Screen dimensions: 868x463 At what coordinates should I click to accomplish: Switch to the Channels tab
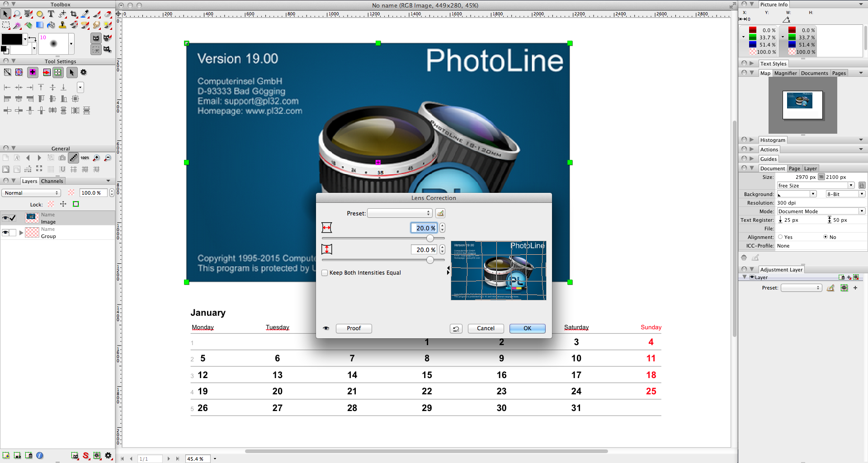pos(52,181)
